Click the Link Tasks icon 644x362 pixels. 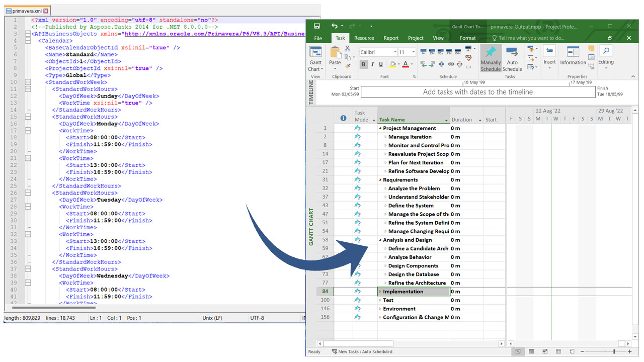coord(451,64)
